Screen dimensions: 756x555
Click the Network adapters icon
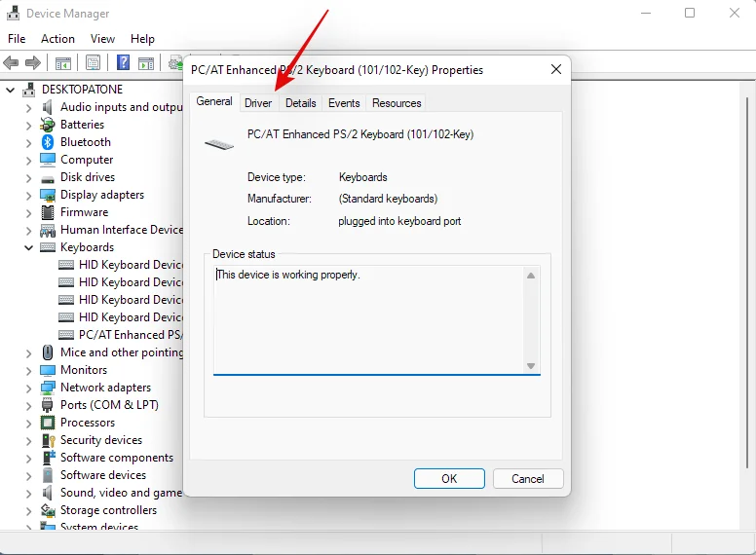point(47,388)
